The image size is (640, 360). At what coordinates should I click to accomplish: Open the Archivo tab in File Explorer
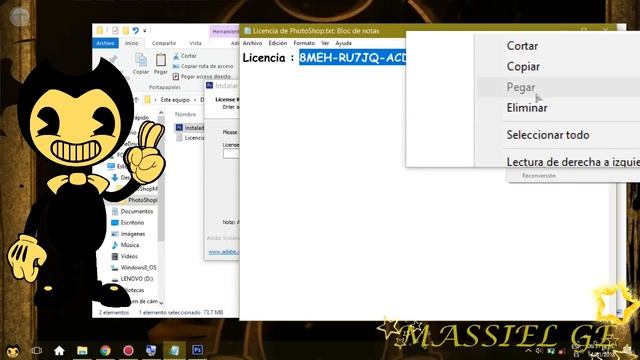(x=105, y=43)
